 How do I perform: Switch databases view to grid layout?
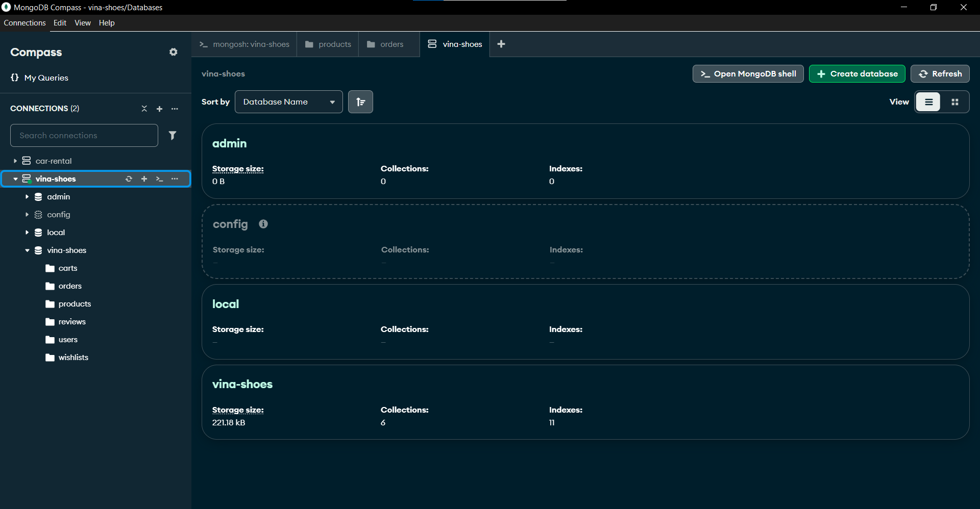click(955, 101)
